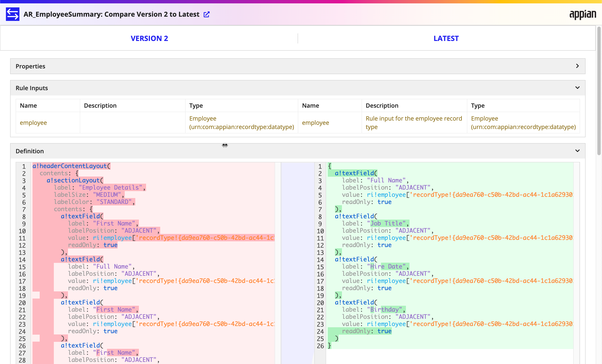The width and height of the screenshot is (602, 364).
Task: Select the LATEST column heading
Action: (446, 38)
